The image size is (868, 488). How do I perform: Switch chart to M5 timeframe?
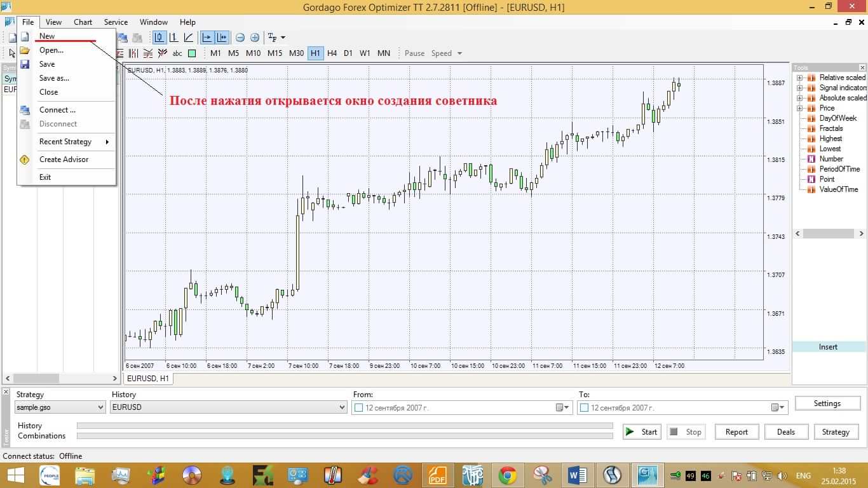(x=234, y=53)
